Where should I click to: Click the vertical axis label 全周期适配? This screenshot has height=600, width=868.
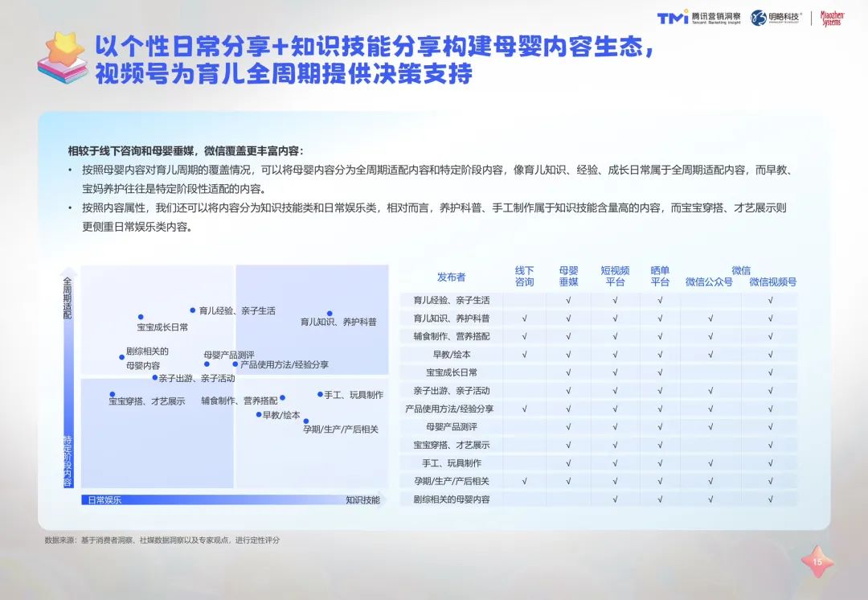click(68, 298)
